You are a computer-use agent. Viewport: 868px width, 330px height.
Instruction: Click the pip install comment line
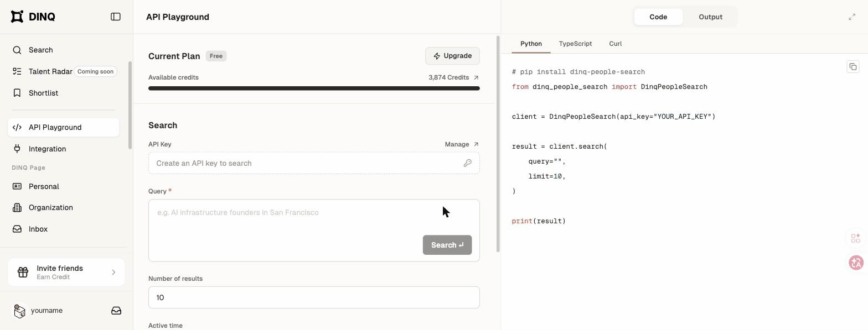point(578,72)
